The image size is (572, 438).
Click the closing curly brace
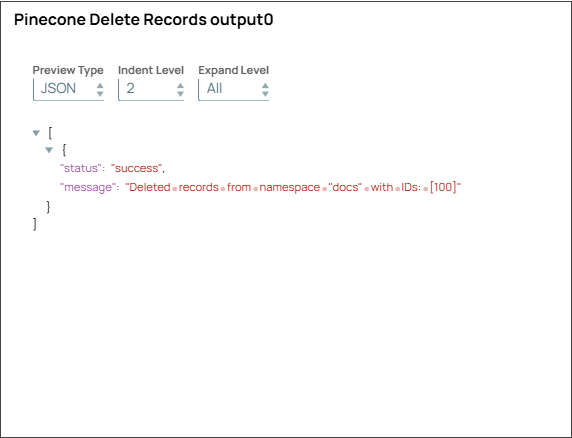[x=48, y=207]
